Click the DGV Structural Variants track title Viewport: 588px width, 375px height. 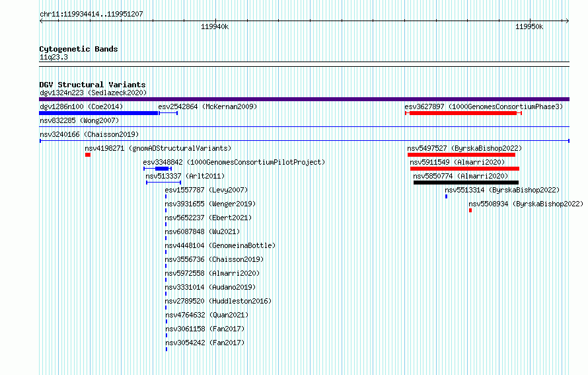(x=92, y=85)
